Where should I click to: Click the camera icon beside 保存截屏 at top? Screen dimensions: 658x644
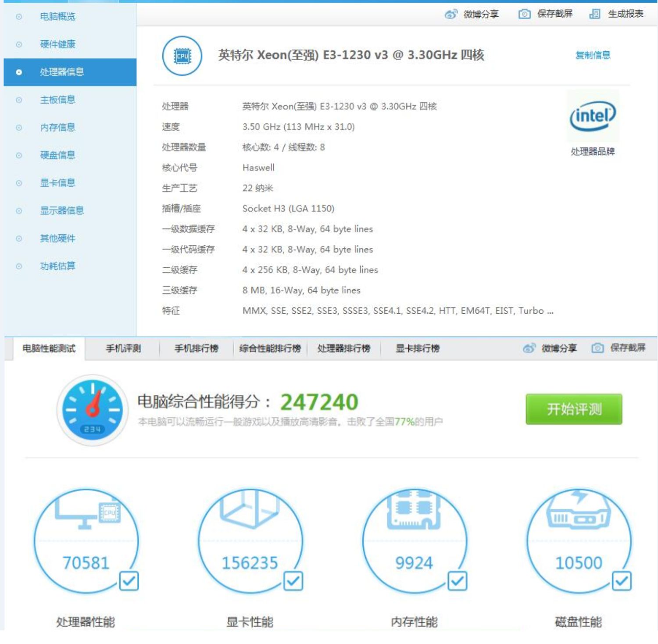pos(524,14)
